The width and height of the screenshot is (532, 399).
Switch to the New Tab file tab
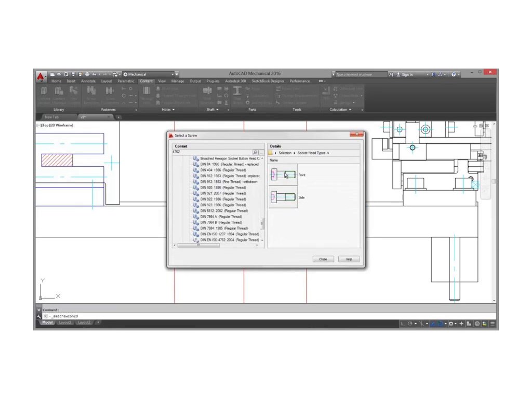[51, 117]
